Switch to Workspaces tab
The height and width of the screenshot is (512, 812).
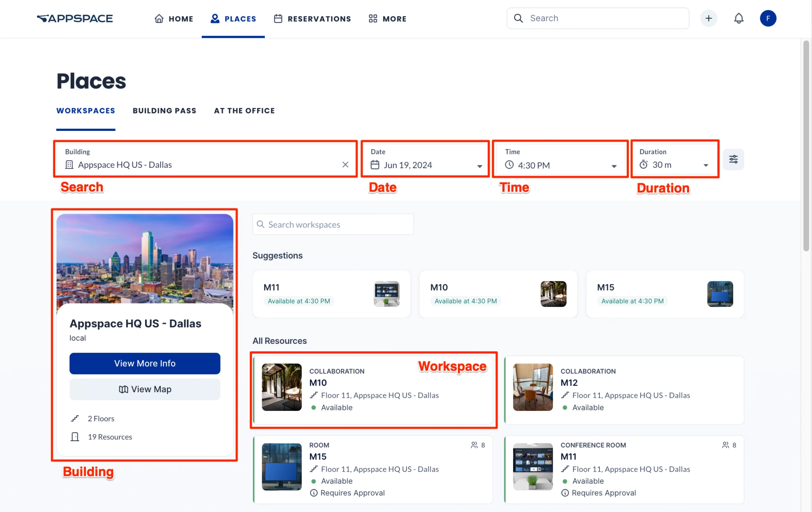86,111
